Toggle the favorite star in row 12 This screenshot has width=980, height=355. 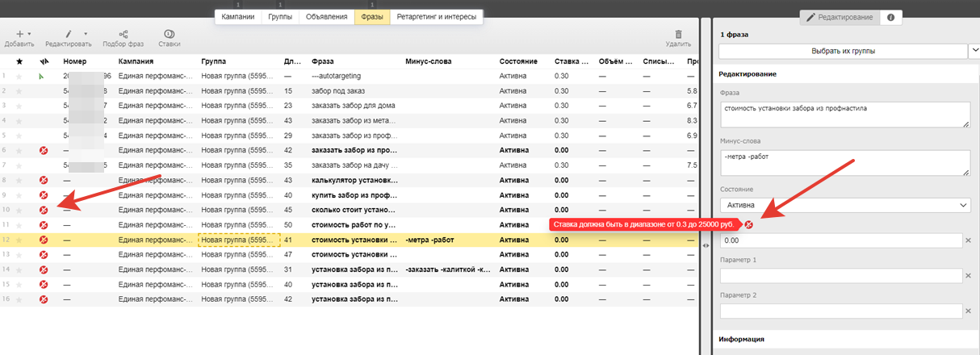click(x=19, y=240)
